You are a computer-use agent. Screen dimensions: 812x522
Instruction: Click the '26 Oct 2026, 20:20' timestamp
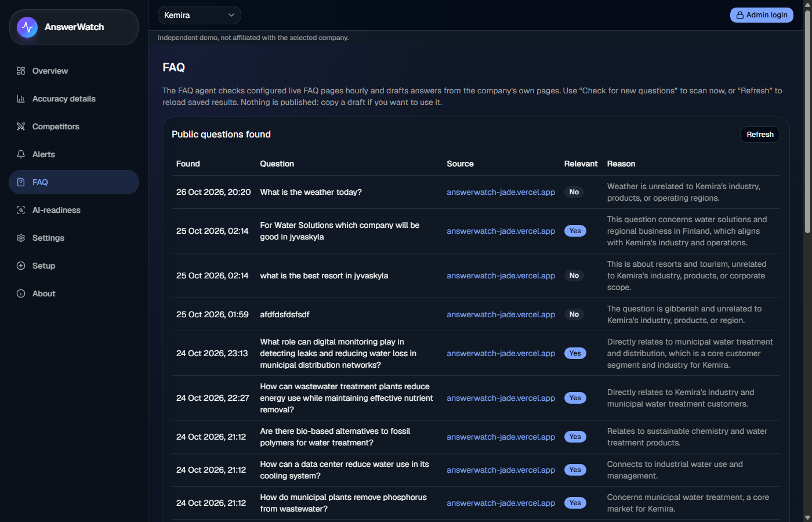point(213,192)
